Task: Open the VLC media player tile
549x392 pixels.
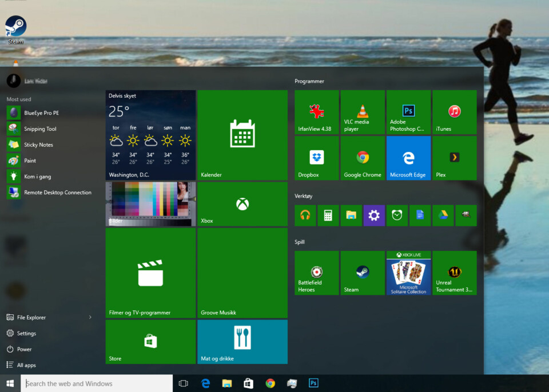Action: point(363,112)
